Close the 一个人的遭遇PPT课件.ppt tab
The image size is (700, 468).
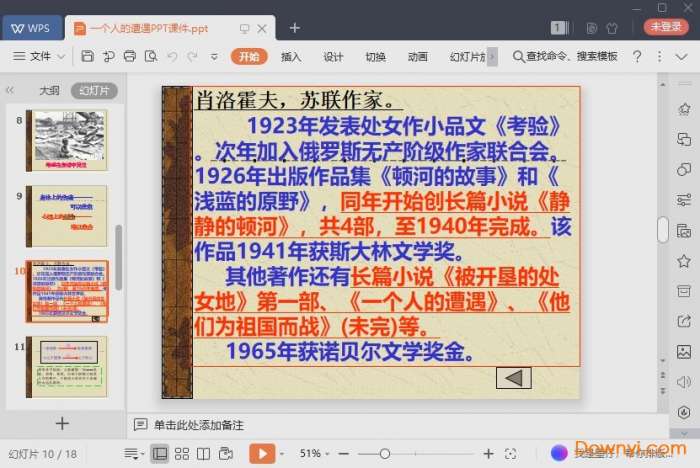click(x=262, y=29)
